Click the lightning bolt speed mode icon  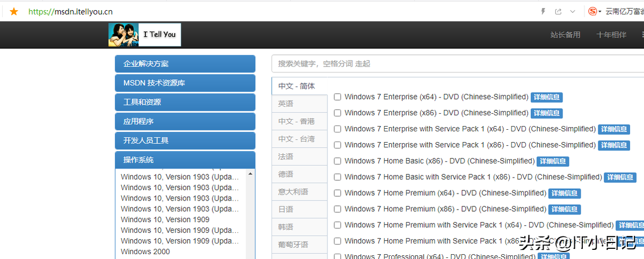pyautogui.click(x=544, y=11)
